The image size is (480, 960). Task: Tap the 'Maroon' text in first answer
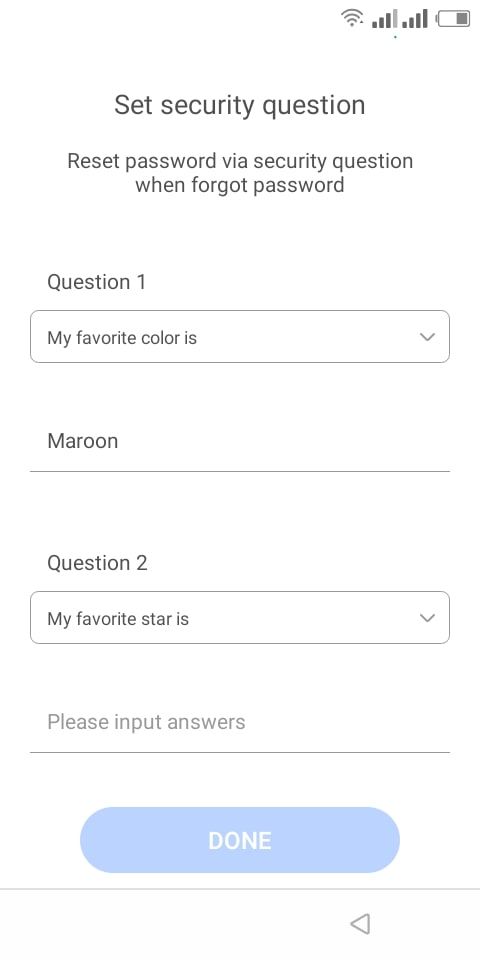pyautogui.click(x=83, y=441)
